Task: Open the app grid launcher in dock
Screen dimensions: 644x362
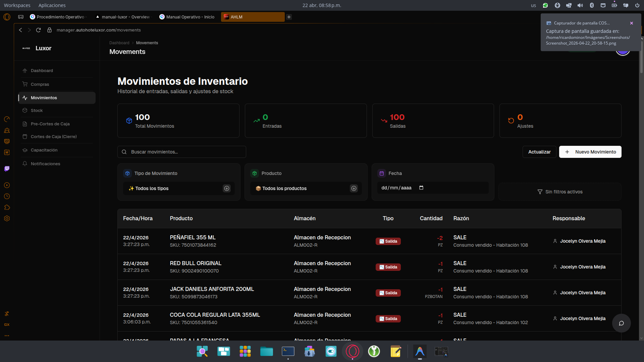Action: pos(245,351)
